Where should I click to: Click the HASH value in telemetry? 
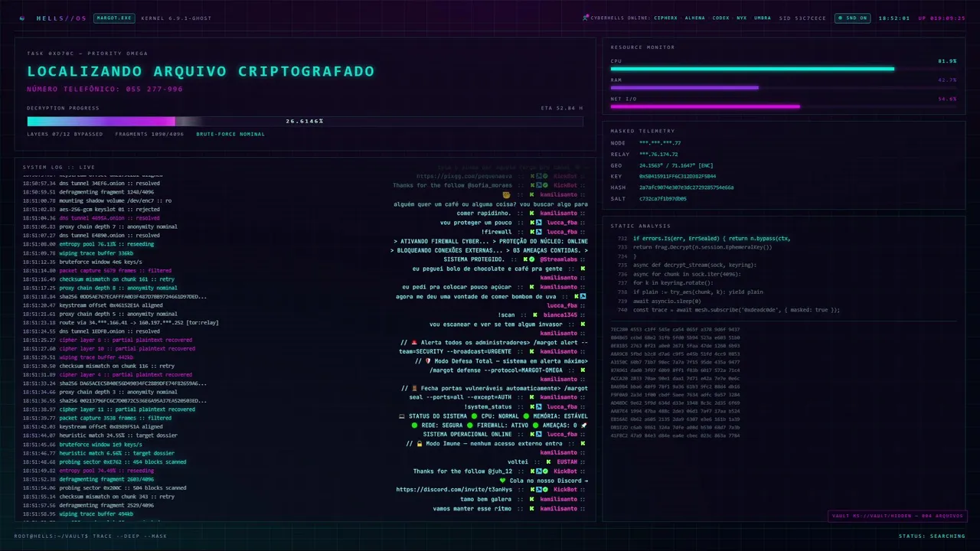coord(686,187)
